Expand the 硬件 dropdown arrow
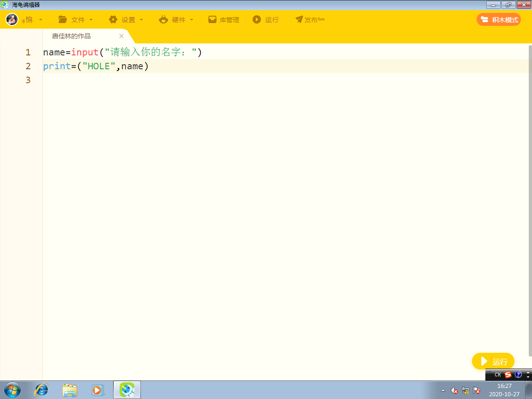The width and height of the screenshot is (532, 399). tap(191, 20)
